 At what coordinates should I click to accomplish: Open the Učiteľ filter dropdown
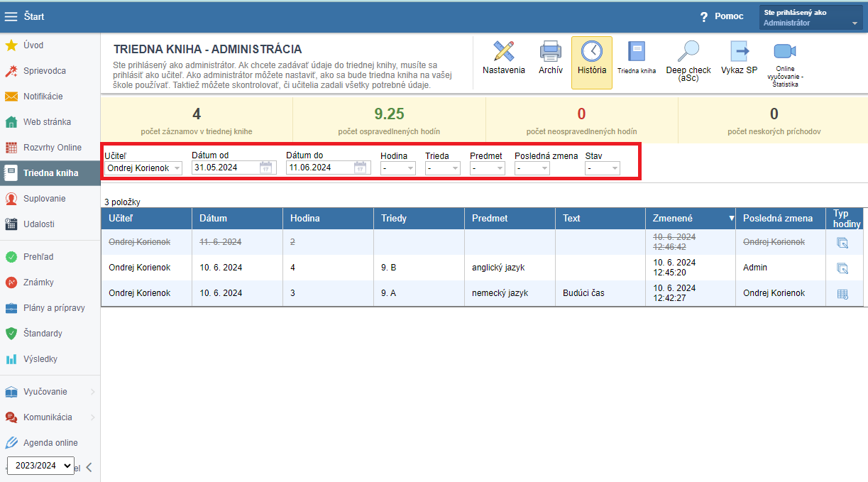143,168
